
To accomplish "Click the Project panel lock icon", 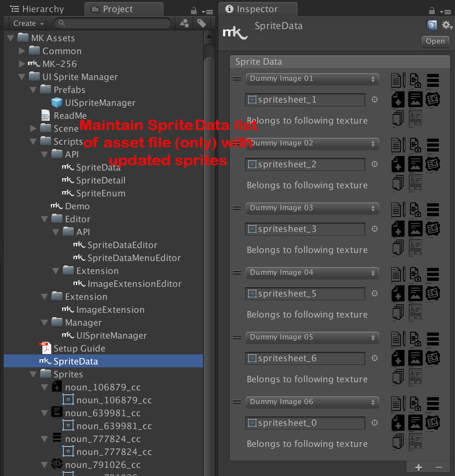I will point(194,11).
